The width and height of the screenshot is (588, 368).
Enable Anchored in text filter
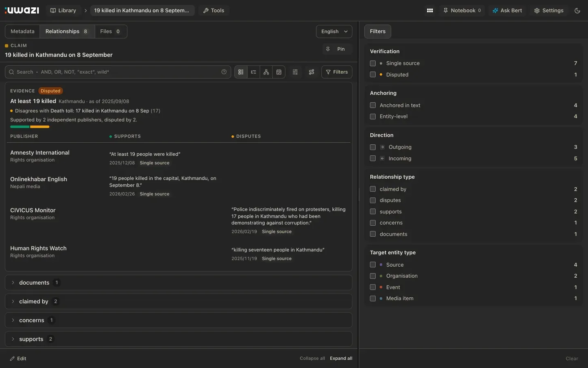point(373,105)
